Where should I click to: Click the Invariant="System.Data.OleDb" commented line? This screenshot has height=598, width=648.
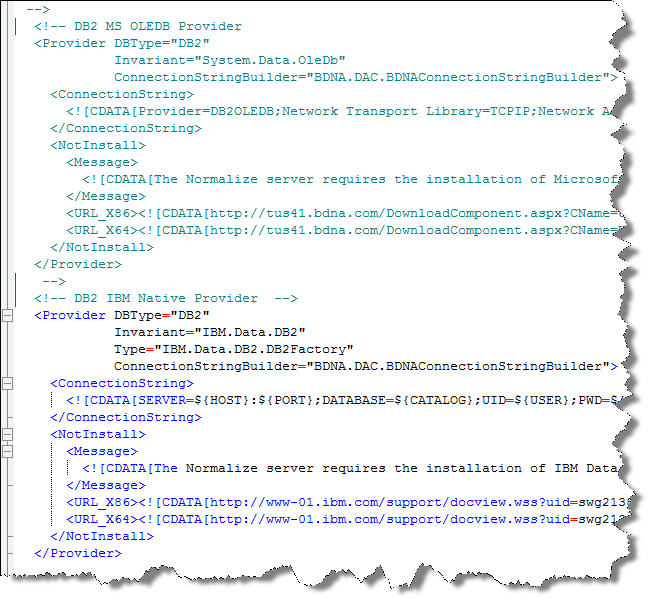pos(230,61)
